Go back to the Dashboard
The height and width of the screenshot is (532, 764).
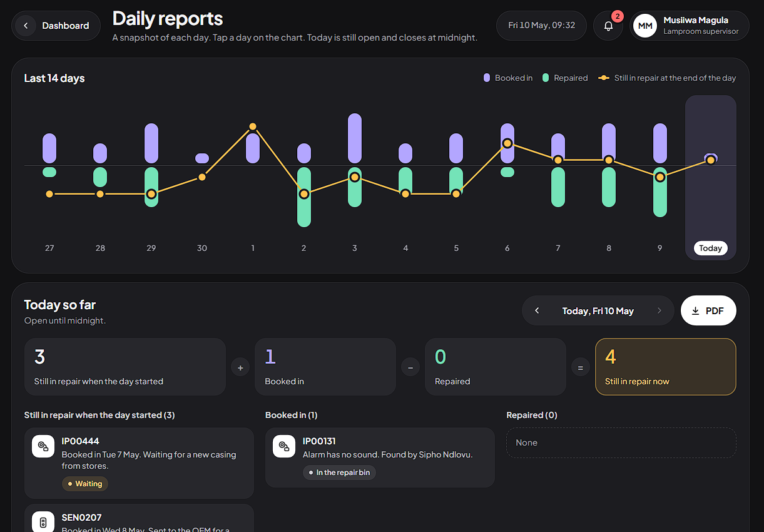coord(56,26)
